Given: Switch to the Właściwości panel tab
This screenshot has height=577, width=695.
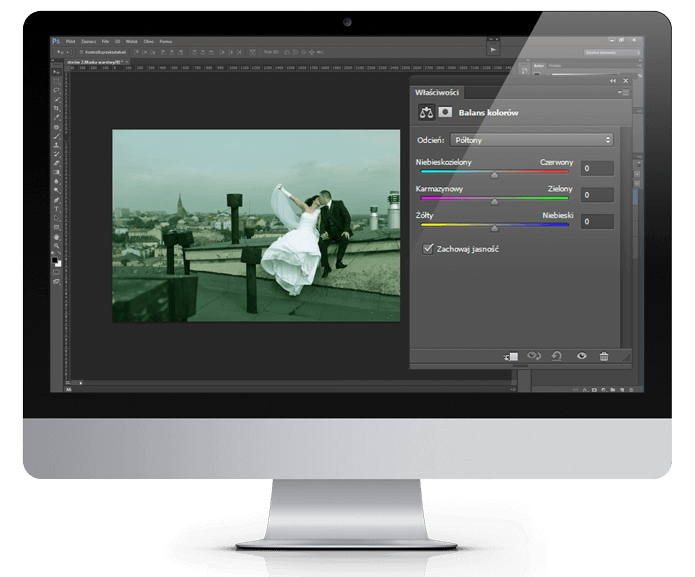Looking at the screenshot, I should click(436, 92).
